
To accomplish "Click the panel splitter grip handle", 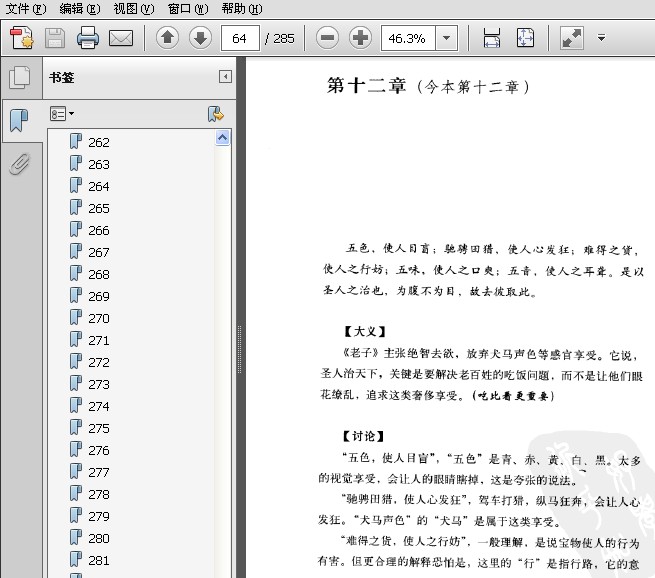I will coord(239,349).
